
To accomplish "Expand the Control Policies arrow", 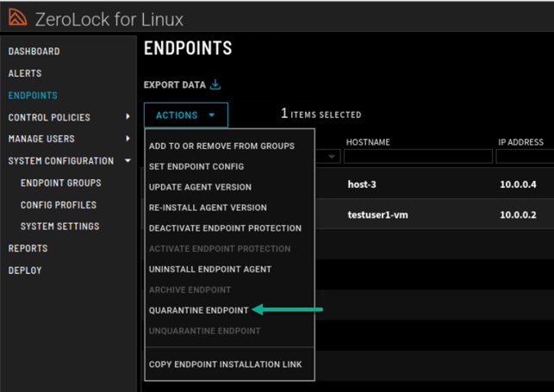I will [x=128, y=116].
